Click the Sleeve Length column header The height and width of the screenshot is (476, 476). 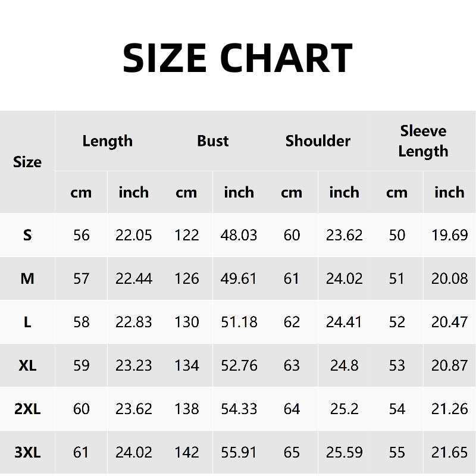pyautogui.click(x=423, y=141)
